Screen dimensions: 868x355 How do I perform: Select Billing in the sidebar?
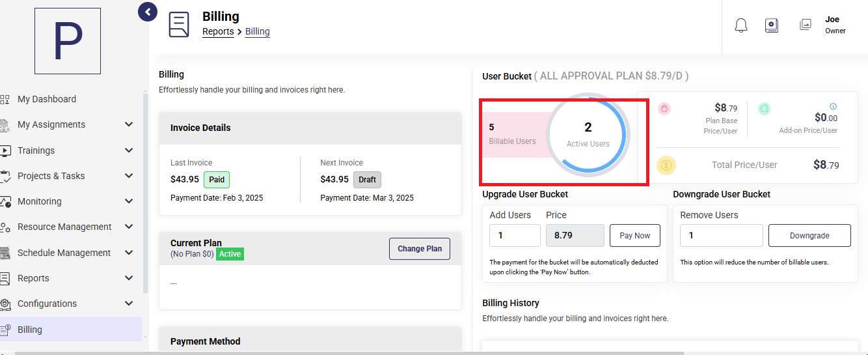click(71, 330)
